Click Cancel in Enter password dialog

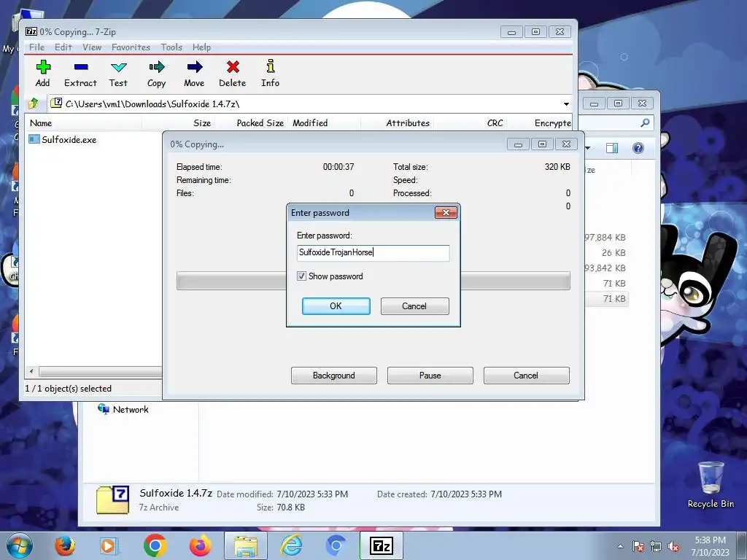coord(414,306)
